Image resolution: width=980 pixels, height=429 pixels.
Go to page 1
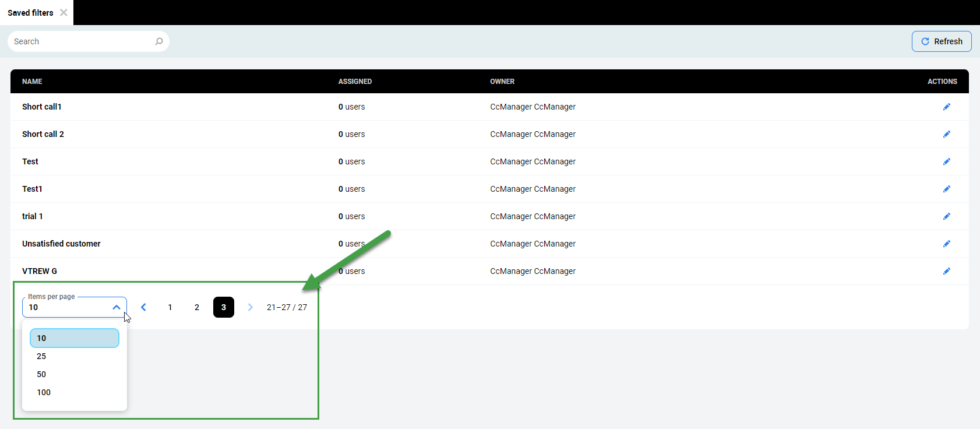click(170, 307)
